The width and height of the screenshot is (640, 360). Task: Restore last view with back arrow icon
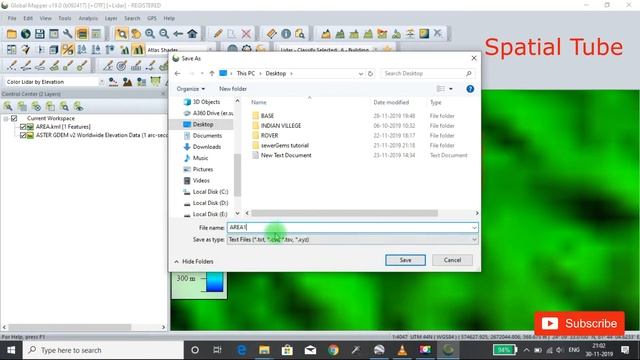click(x=178, y=34)
